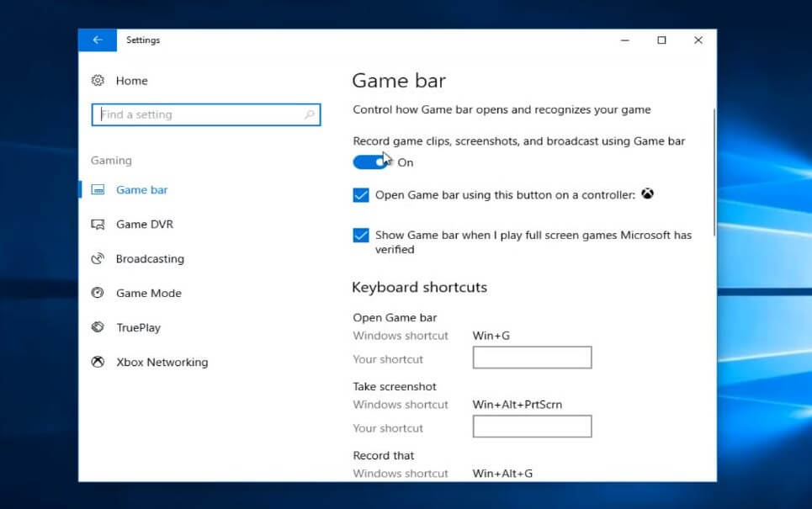Screen dimensions: 812x509
Task: Click the Xbox Networking sidebar icon
Action: 98,363
